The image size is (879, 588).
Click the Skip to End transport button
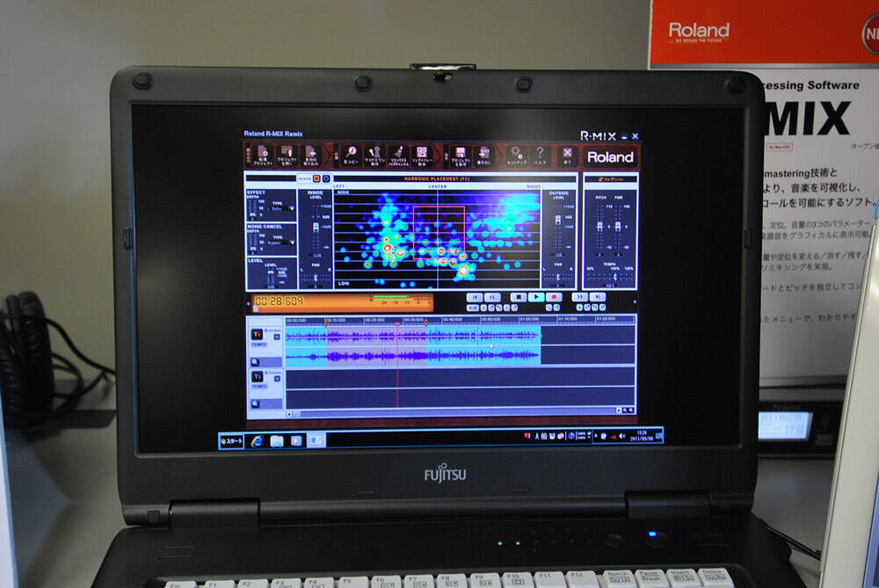click(x=598, y=297)
